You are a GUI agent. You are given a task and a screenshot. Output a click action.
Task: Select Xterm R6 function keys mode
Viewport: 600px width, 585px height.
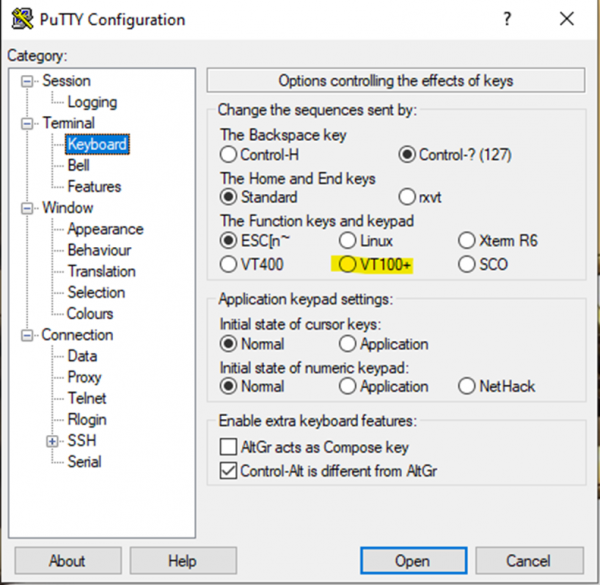coord(467,240)
